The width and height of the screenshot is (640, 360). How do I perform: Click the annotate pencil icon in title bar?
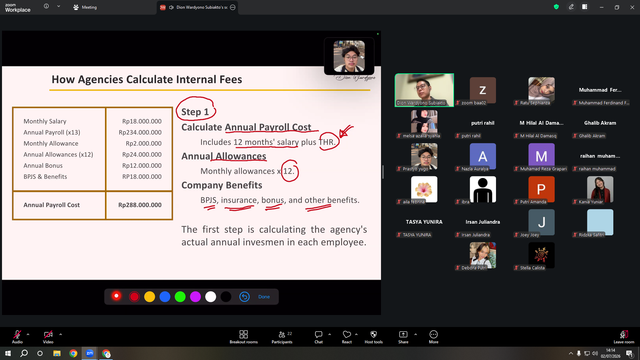pyautogui.click(x=571, y=7)
